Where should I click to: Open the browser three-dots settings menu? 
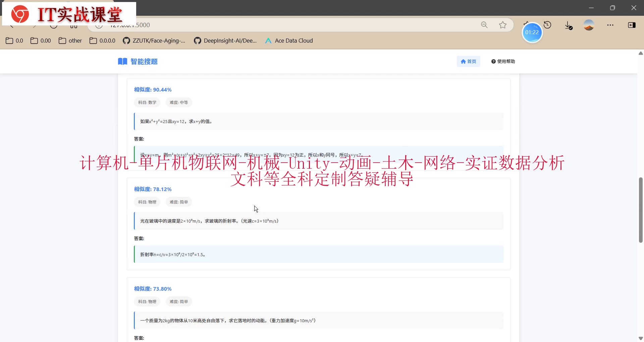pyautogui.click(x=610, y=25)
